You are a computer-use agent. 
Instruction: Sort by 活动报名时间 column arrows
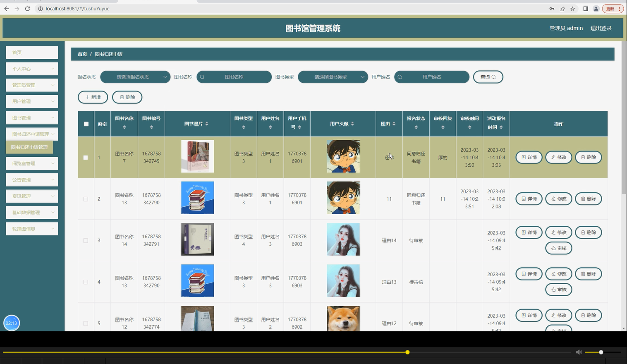coord(501,127)
